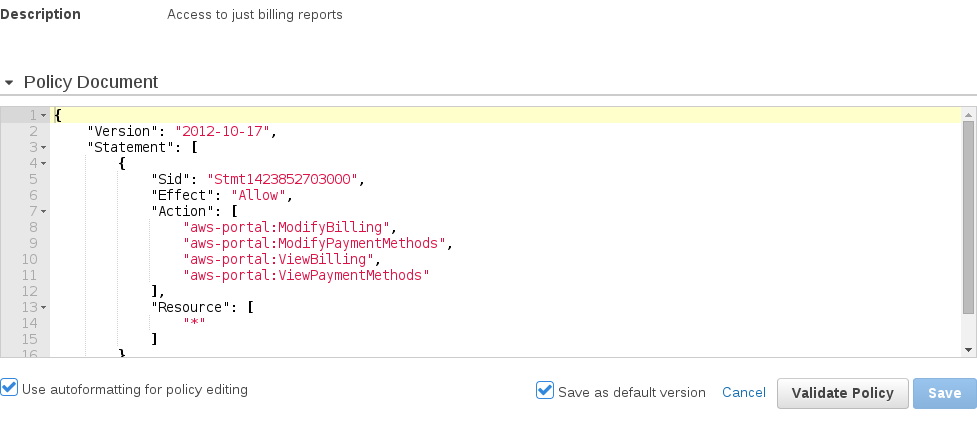977x436 pixels.
Task: Click the editor scrollbar up arrow
Action: point(968,116)
